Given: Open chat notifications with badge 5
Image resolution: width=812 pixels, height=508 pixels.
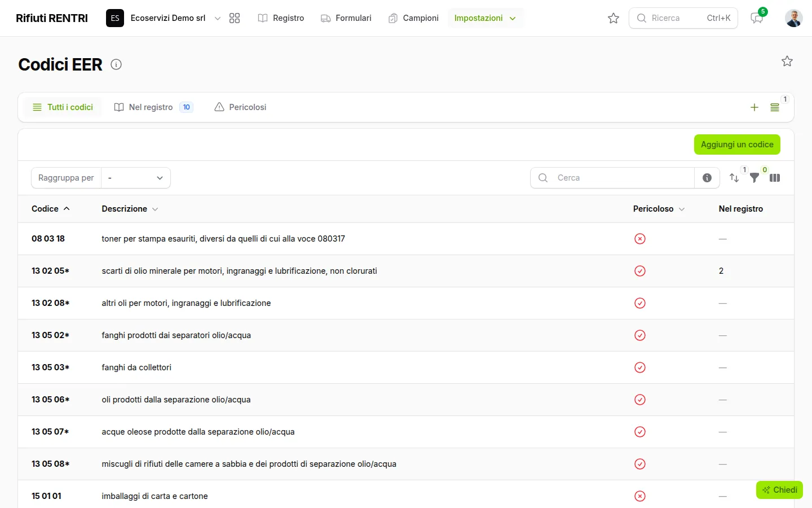Looking at the screenshot, I should pyautogui.click(x=757, y=18).
